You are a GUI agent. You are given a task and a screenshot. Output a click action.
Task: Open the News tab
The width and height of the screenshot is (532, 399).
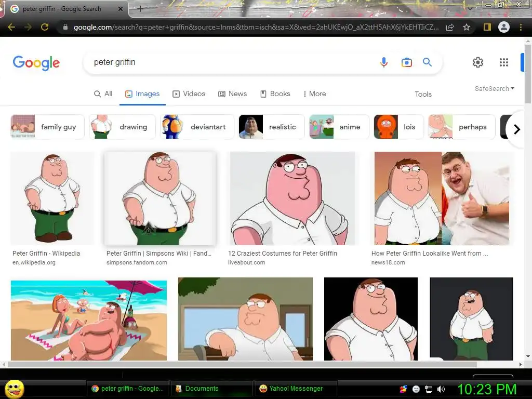click(x=232, y=94)
